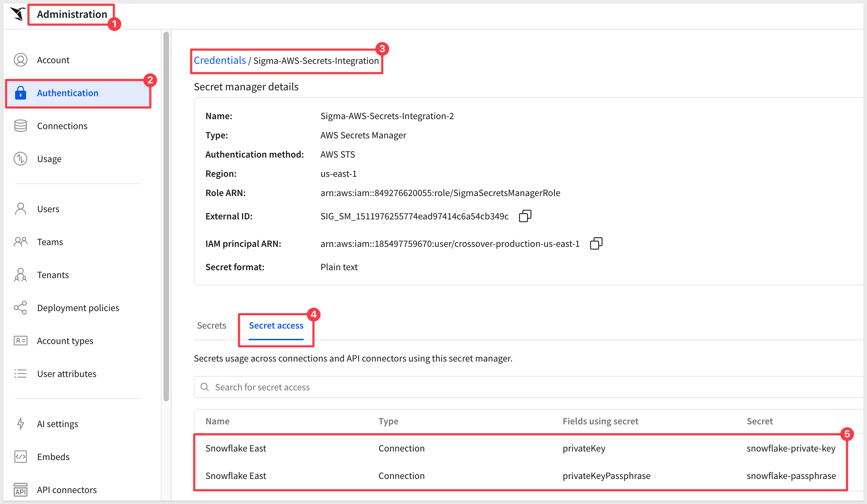Click the Sigma-AWS-Secrets-Integration-2 name value
Image resolution: width=867 pixels, height=504 pixels.
click(x=387, y=116)
